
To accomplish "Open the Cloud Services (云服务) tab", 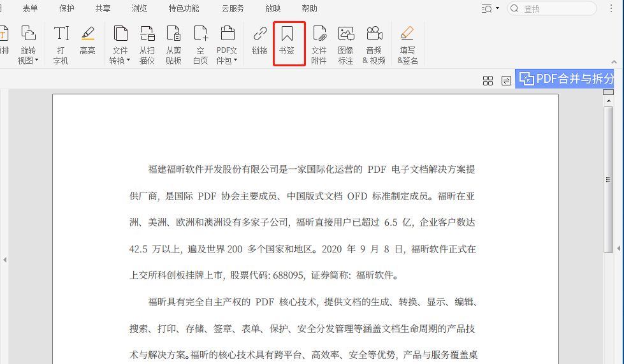I will click(x=233, y=8).
